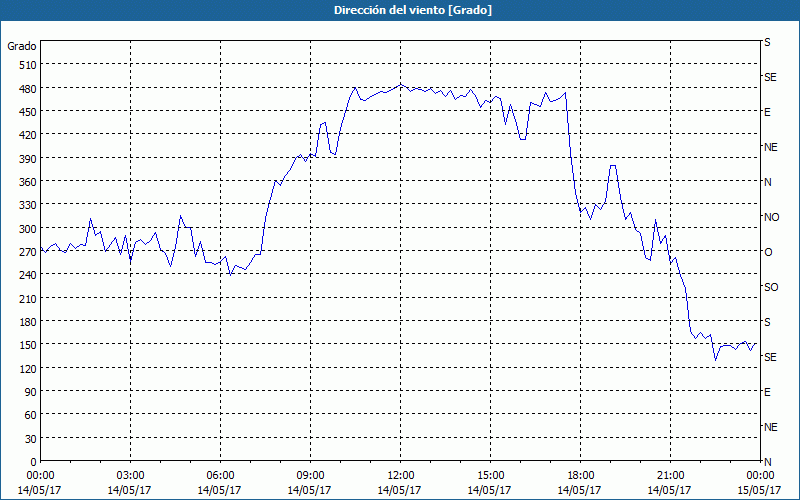Click the 21:00 time label
Screen dimensions: 800x500
670,476
